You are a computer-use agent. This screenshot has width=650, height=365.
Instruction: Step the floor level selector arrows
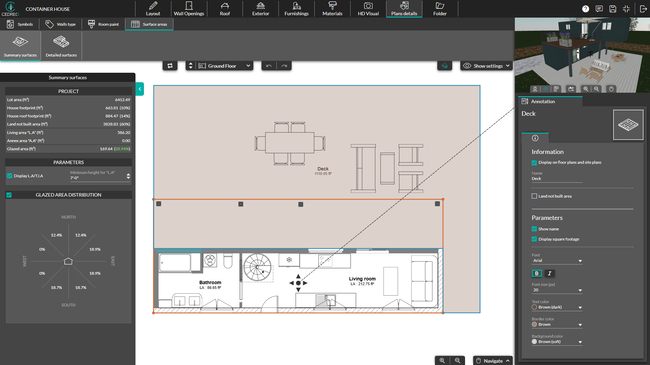191,66
